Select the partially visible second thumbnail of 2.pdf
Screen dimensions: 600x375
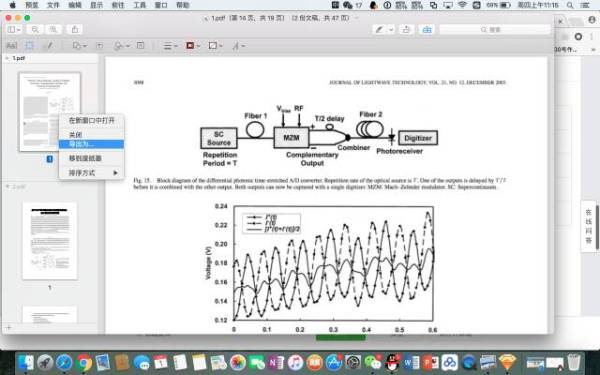50,315
